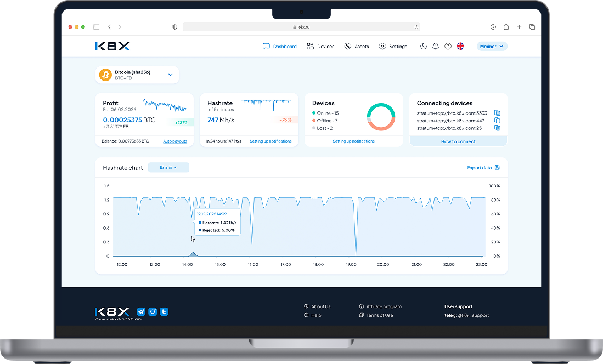Click the Devices status donut chart
This screenshot has height=364, width=603.
tap(381, 116)
